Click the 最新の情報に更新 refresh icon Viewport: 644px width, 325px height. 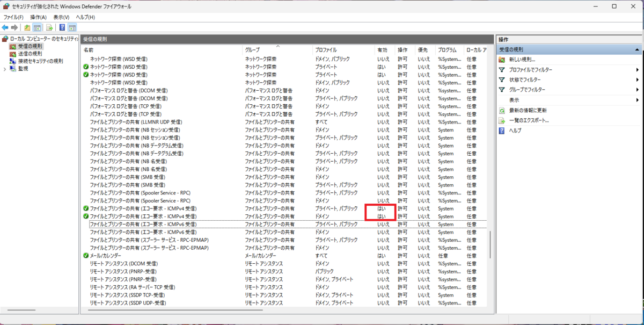(x=502, y=110)
